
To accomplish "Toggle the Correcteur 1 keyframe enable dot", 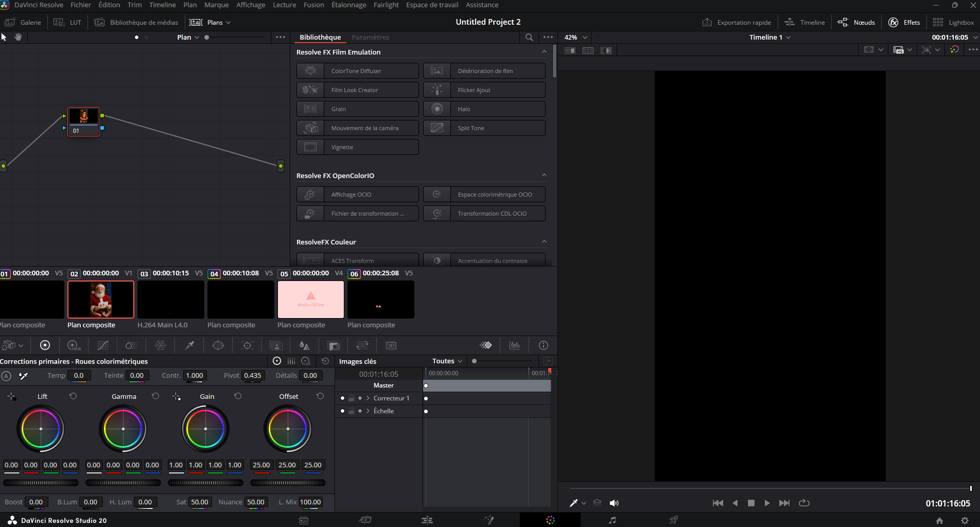I will (x=342, y=398).
